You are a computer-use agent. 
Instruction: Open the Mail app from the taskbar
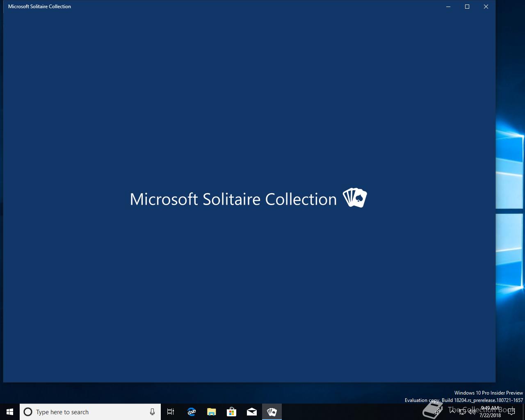click(251, 412)
